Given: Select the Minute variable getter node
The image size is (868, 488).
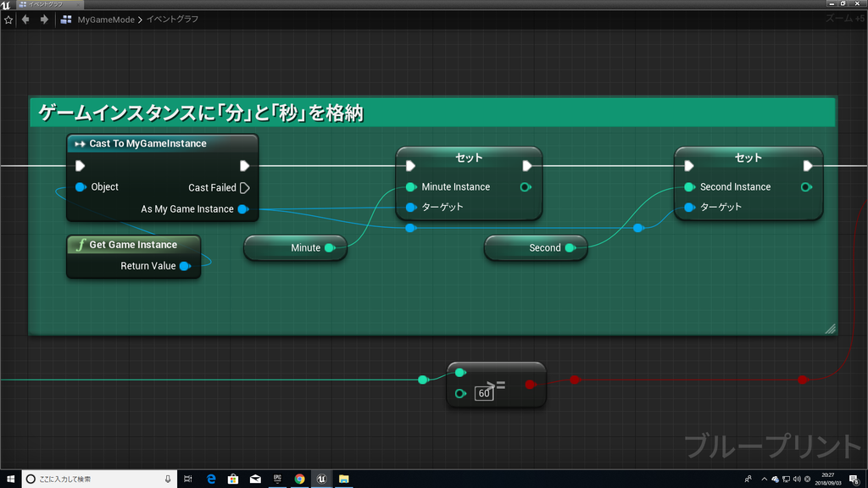Looking at the screenshot, I should pos(295,247).
